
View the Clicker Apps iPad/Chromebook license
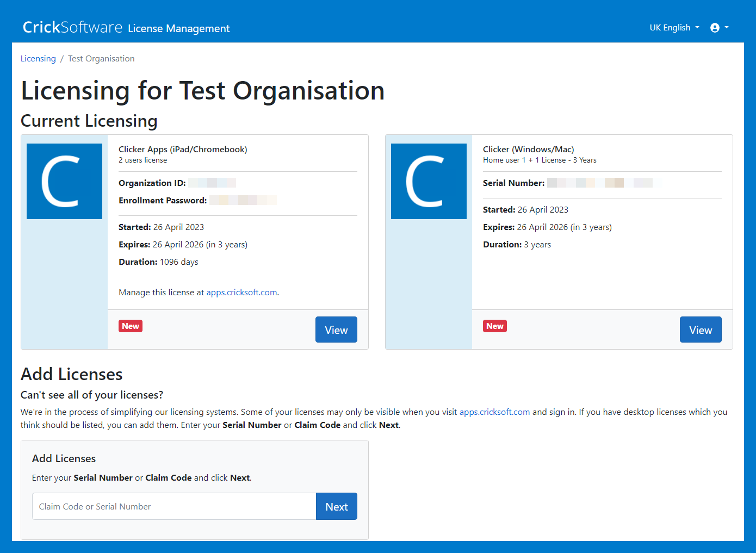[336, 330]
